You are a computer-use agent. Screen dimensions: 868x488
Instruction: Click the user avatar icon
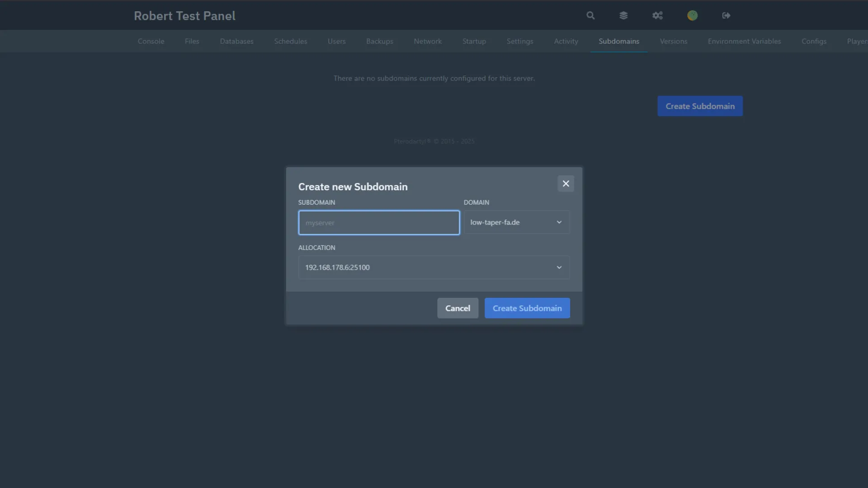(x=693, y=15)
